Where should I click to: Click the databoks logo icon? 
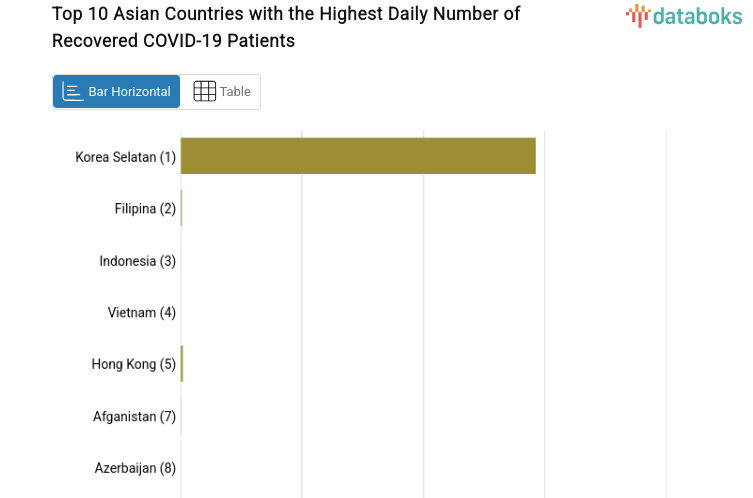637,15
